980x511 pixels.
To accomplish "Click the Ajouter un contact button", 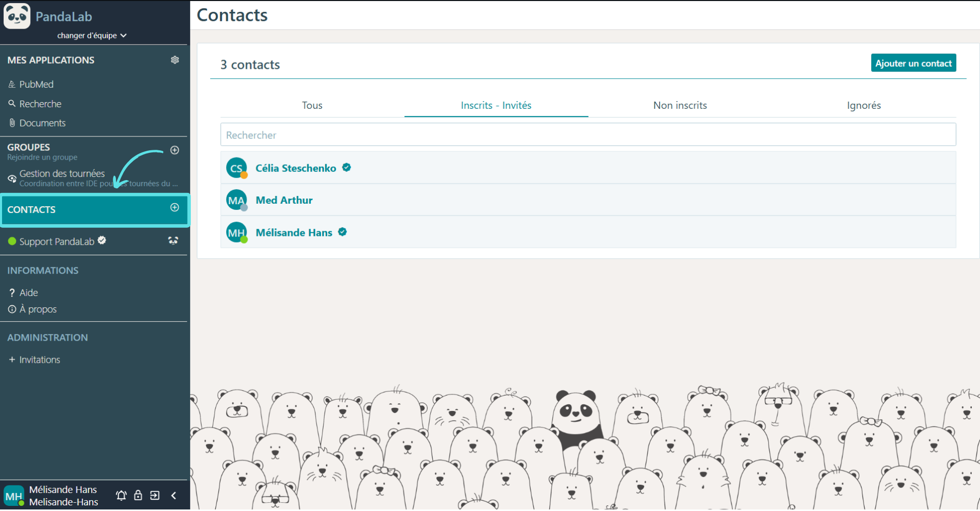I will point(913,63).
